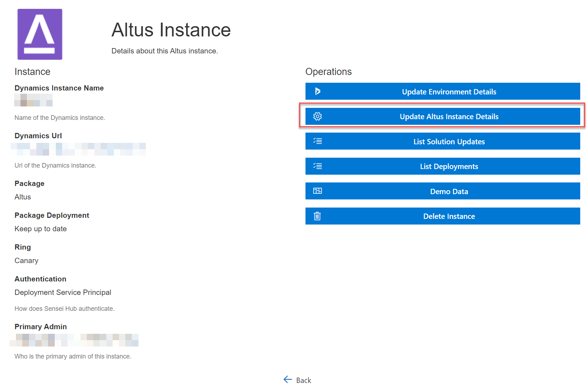Click the Ring label
The width and height of the screenshot is (588, 390).
pyautogui.click(x=23, y=247)
